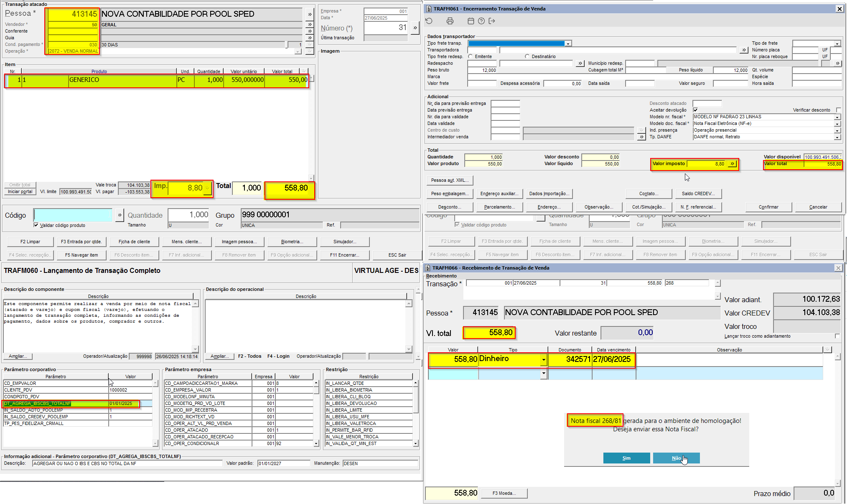Click the lookup arrow beside Código field
The image size is (847, 504).
120,215
